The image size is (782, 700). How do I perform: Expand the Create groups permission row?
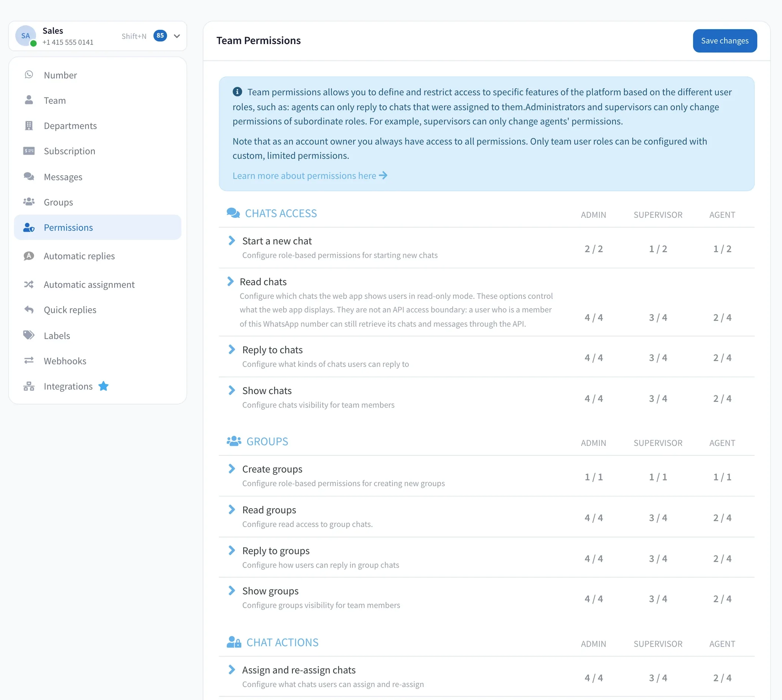coord(232,469)
